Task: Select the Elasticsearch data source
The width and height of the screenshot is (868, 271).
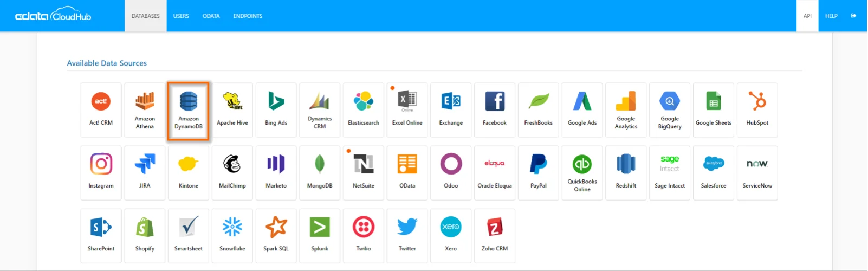Action: click(x=364, y=110)
